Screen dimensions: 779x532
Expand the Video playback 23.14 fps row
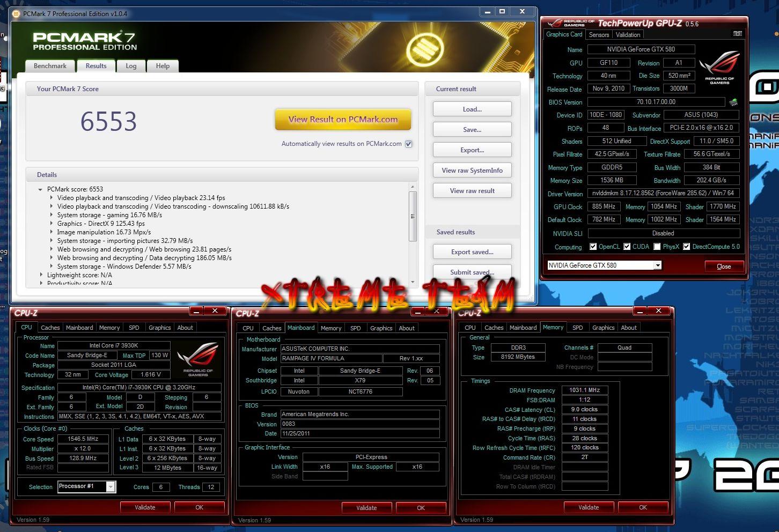pyautogui.click(x=52, y=198)
